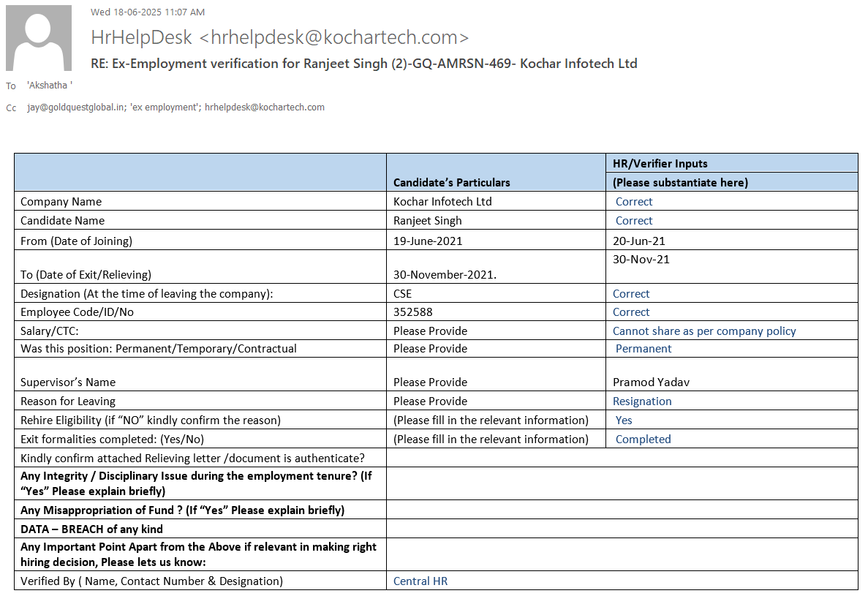Click the 19-June-2021 cell
This screenshot has width=868, height=596.
(x=427, y=241)
